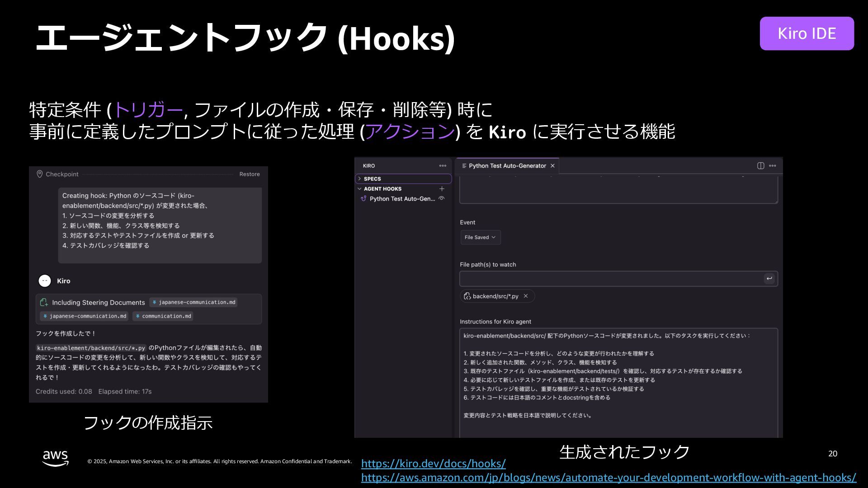Viewport: 868px width, 488px height.
Task: Add a new agent hook with plus icon
Action: (442, 189)
